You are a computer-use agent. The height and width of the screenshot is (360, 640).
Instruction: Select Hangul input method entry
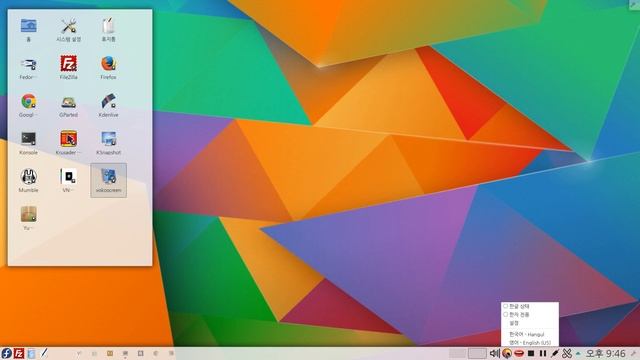point(529,334)
